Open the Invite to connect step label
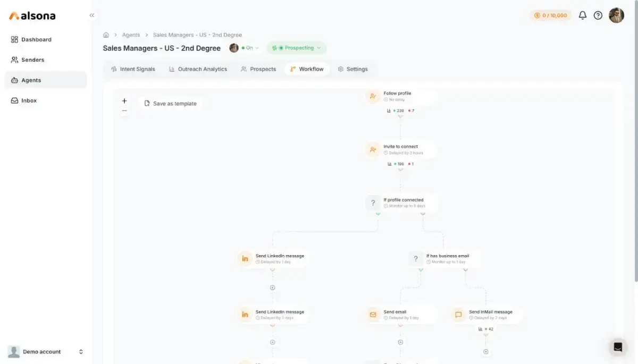 [400, 147]
